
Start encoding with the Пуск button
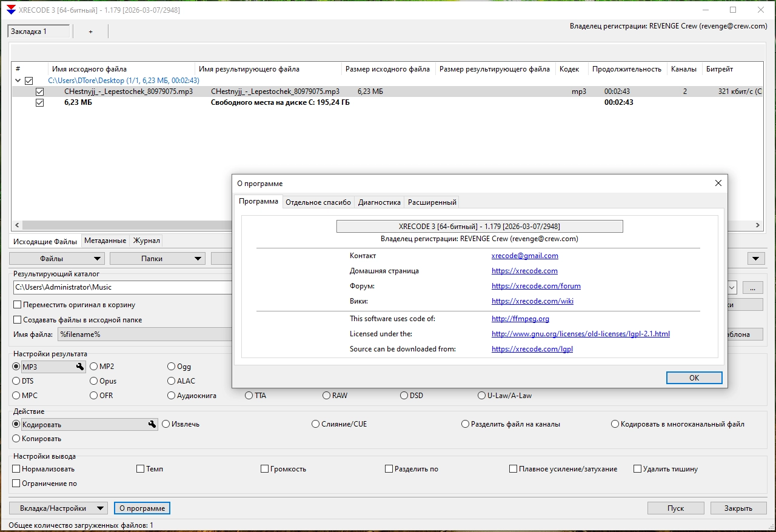coord(676,508)
